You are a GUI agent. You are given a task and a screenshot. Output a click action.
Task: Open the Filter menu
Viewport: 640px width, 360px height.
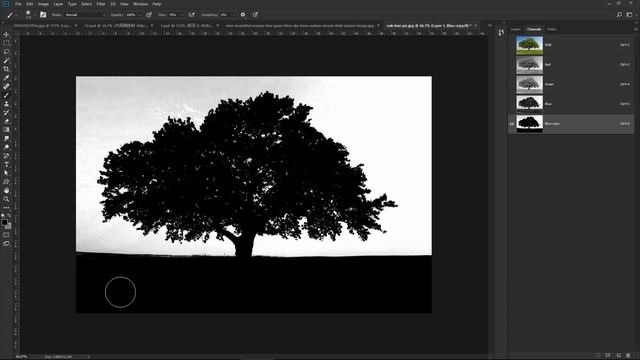[x=101, y=4]
